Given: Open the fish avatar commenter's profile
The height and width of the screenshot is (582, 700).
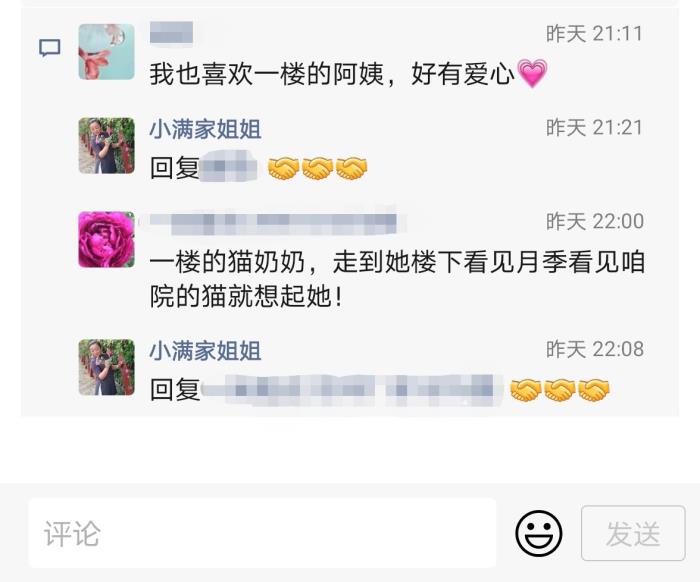Looking at the screenshot, I should (x=107, y=52).
